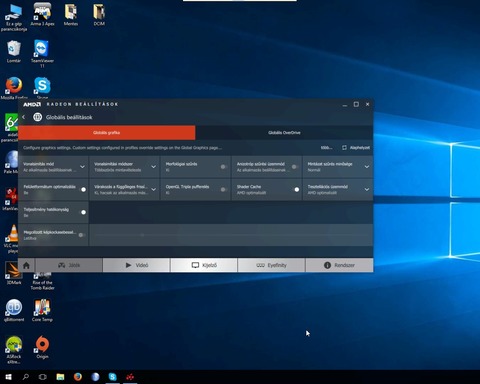
Task: Maximize the Radeon settings window
Action: [356, 104]
